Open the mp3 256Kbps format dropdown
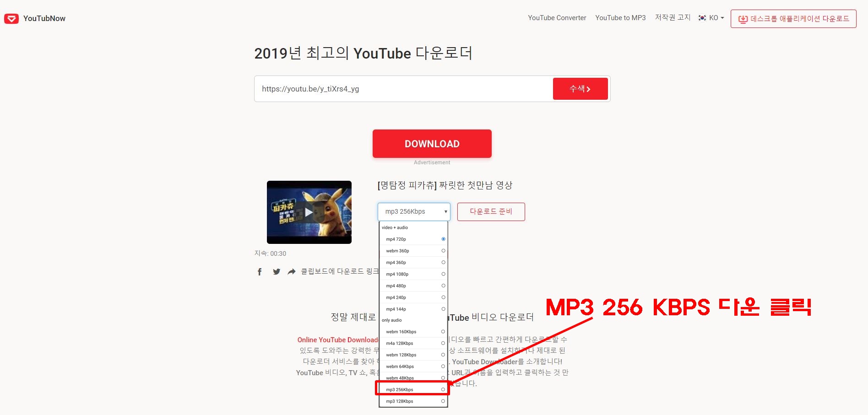The height and width of the screenshot is (415, 868). (x=414, y=211)
